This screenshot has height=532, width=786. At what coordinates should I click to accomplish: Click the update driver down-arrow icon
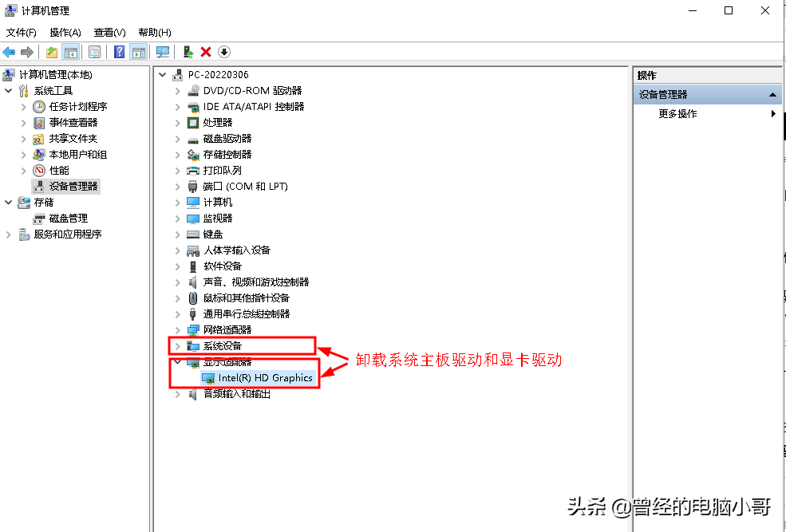(224, 52)
